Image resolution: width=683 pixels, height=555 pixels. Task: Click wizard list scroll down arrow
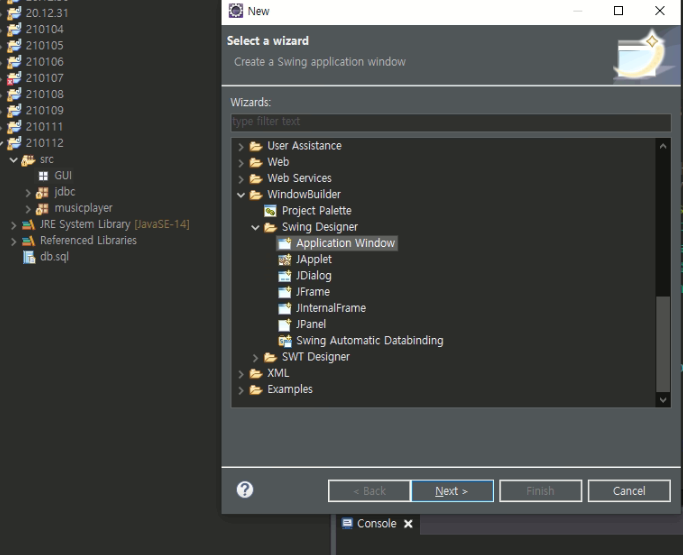coord(663,400)
